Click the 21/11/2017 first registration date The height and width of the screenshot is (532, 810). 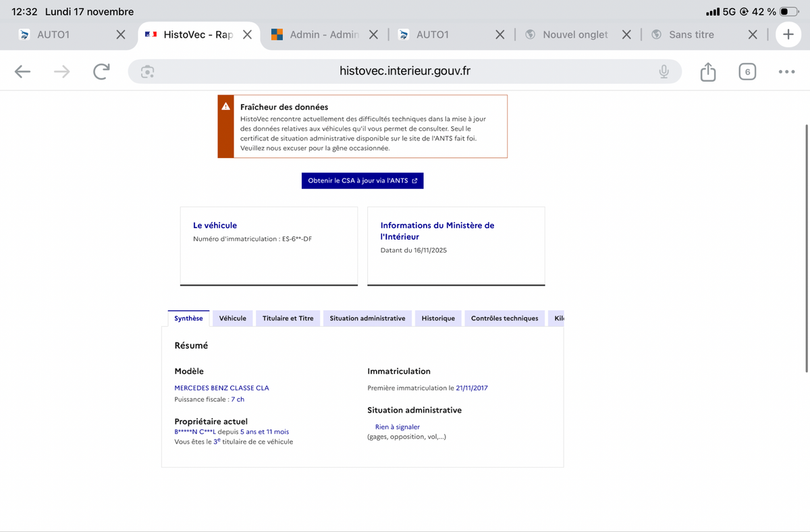(x=472, y=388)
